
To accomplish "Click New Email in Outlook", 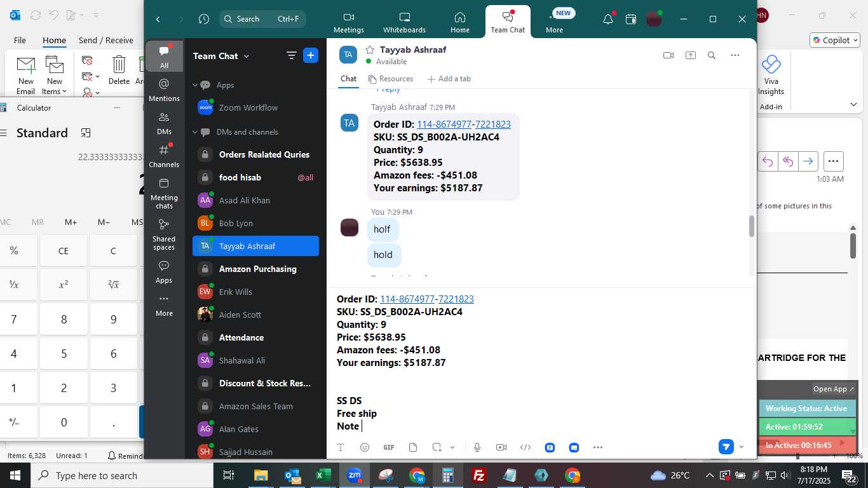I will point(26,76).
